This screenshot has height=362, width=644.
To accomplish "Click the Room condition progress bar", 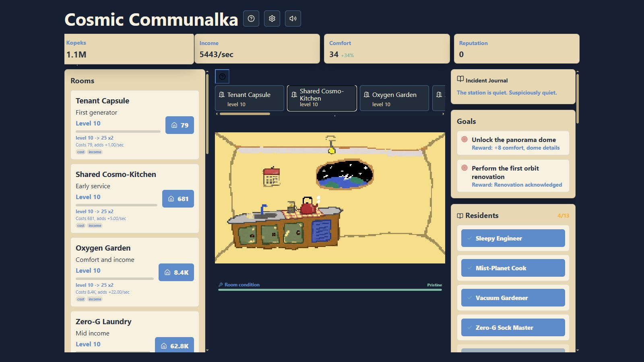I will pos(330,290).
